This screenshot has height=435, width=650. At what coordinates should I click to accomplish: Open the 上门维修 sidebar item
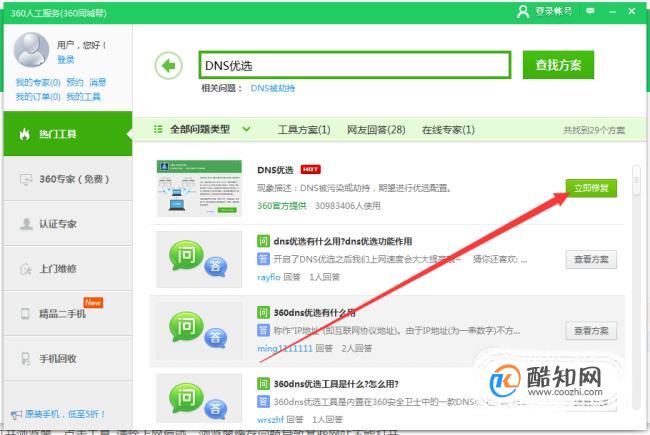pos(68,268)
